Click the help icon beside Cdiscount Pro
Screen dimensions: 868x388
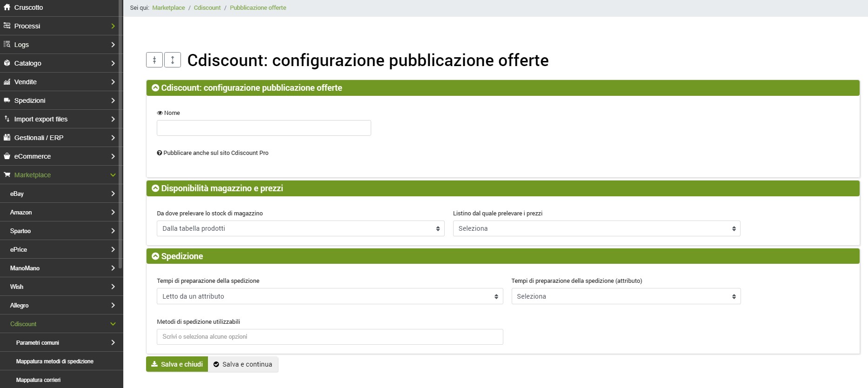[x=160, y=153]
